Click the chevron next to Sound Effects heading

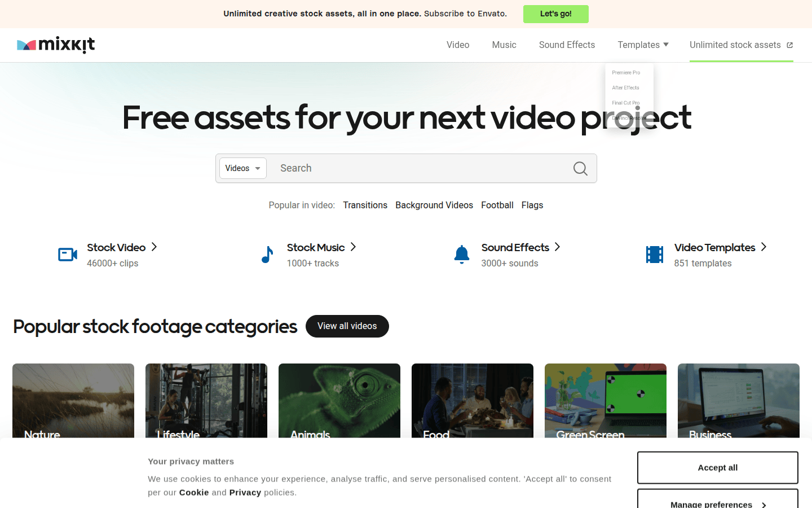[557, 247]
